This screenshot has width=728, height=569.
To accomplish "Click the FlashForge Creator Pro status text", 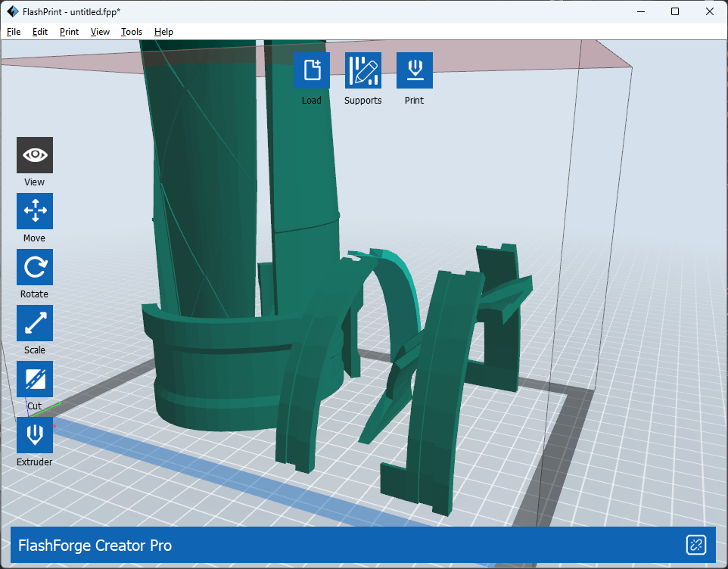I will [x=95, y=546].
